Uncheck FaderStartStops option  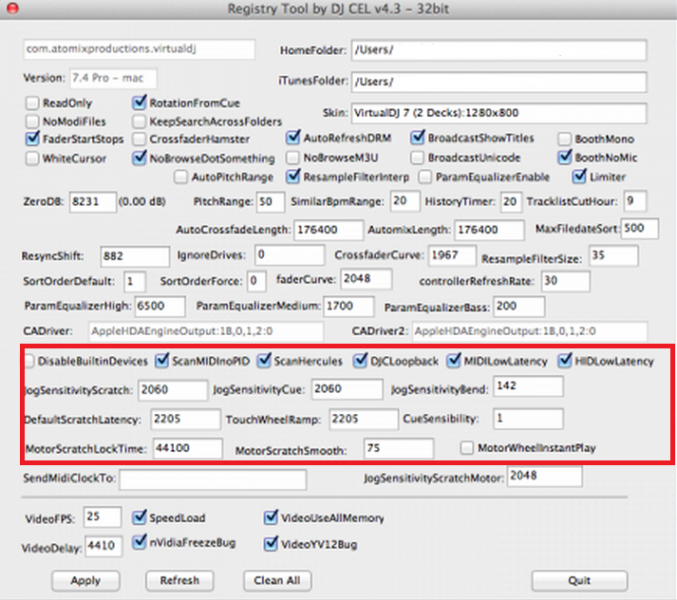coord(32,139)
